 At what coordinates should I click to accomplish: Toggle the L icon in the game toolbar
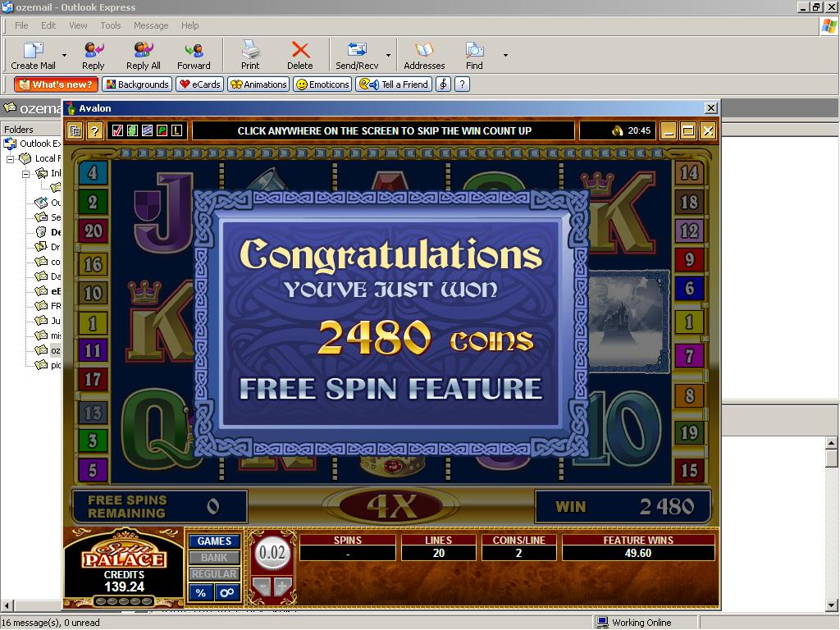point(177,130)
